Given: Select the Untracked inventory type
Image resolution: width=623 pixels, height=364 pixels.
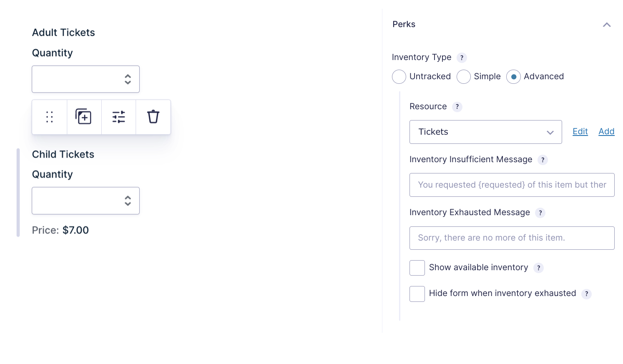Looking at the screenshot, I should pyautogui.click(x=399, y=77).
